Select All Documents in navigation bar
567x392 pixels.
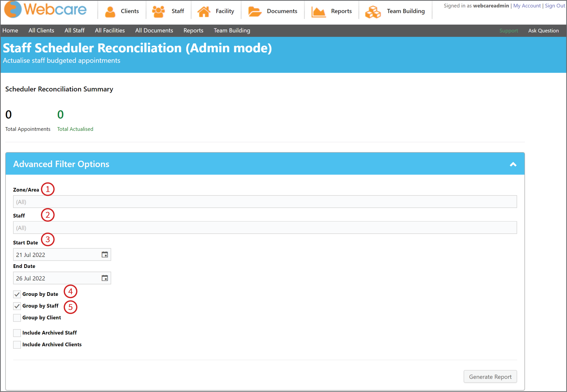(x=154, y=31)
